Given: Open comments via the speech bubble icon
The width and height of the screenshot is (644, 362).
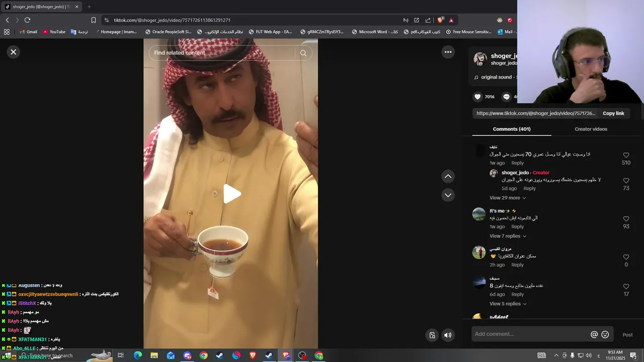Looking at the screenshot, I should point(507,97).
